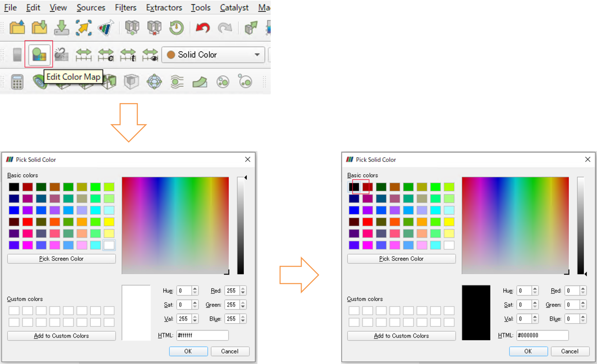Click the HTML field showing #ffffff

click(202, 335)
